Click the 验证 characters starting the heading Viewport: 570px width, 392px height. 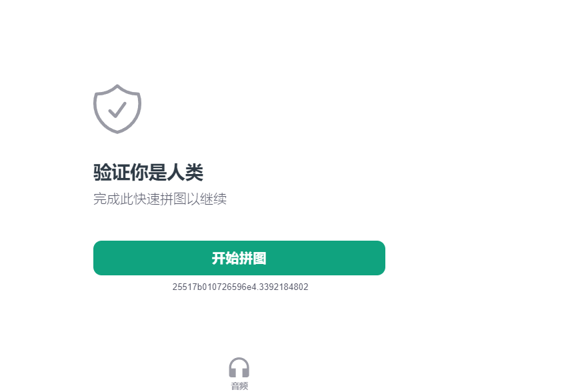coord(111,172)
